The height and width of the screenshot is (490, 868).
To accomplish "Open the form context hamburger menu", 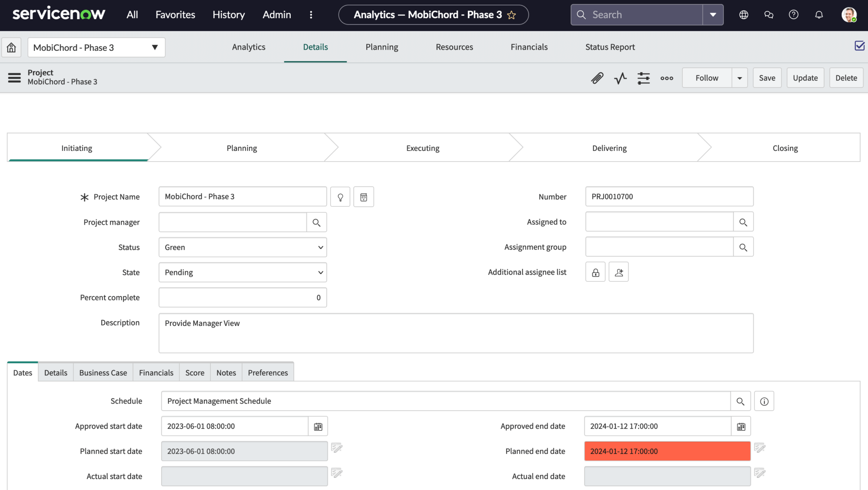I will click(x=14, y=78).
